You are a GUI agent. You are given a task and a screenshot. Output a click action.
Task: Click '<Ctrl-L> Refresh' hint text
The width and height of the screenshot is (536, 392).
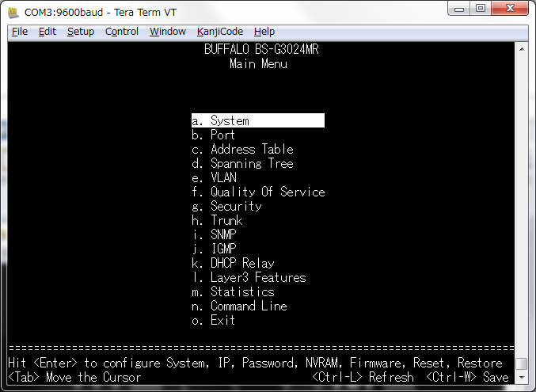pos(363,377)
